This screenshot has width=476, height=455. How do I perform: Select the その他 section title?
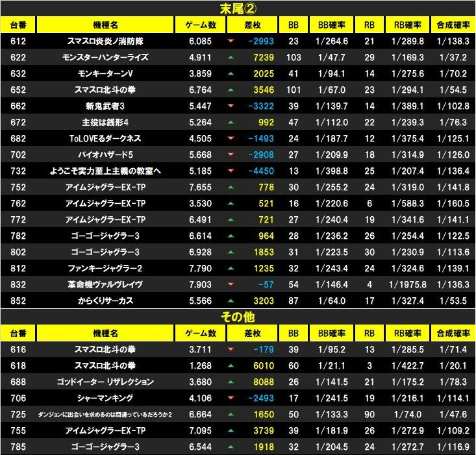coord(238,317)
